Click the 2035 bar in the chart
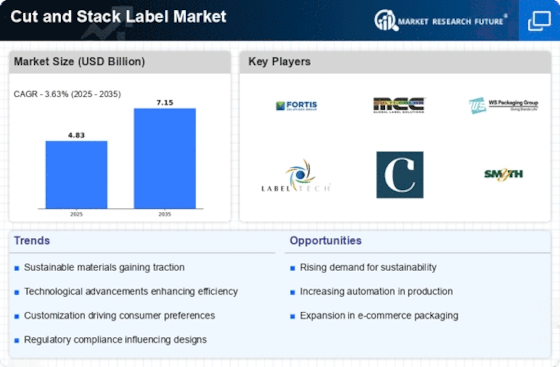Viewport: 560px width, 367px height. pos(165,159)
